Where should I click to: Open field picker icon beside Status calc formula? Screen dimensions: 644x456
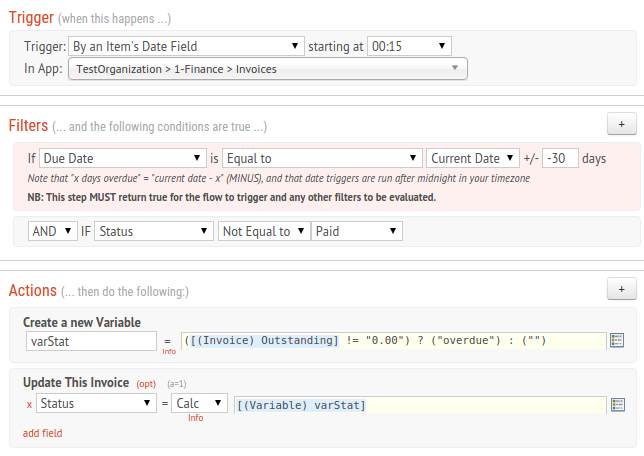click(618, 405)
